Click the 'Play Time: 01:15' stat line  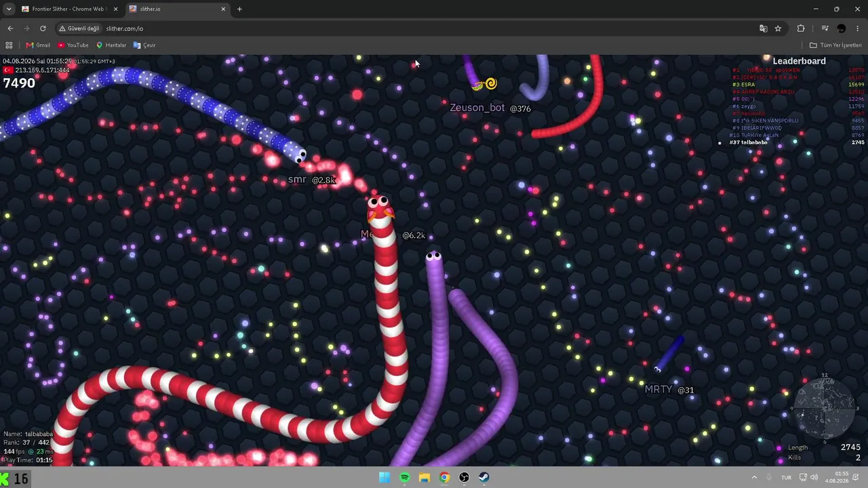[x=28, y=460]
